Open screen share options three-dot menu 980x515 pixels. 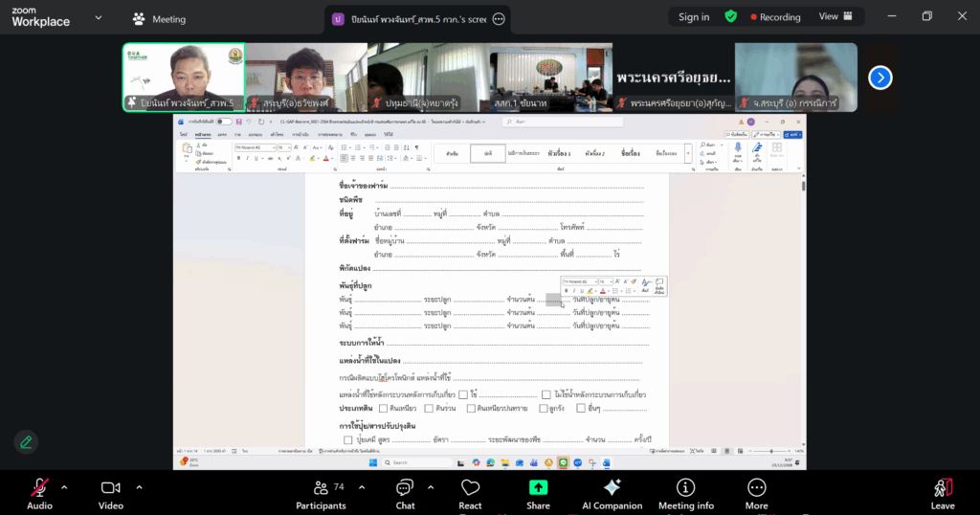497,19
